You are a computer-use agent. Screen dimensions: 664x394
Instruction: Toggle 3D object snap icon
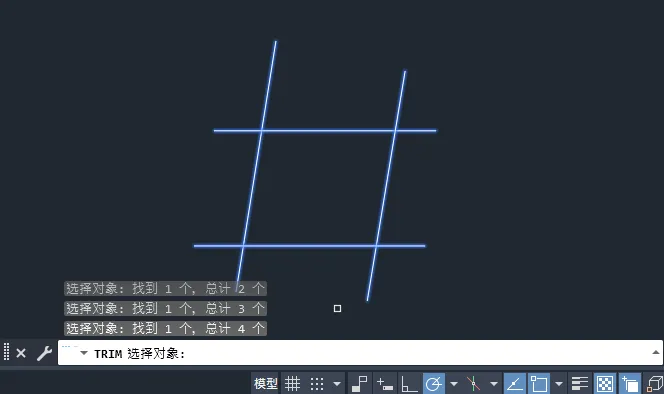(655, 384)
